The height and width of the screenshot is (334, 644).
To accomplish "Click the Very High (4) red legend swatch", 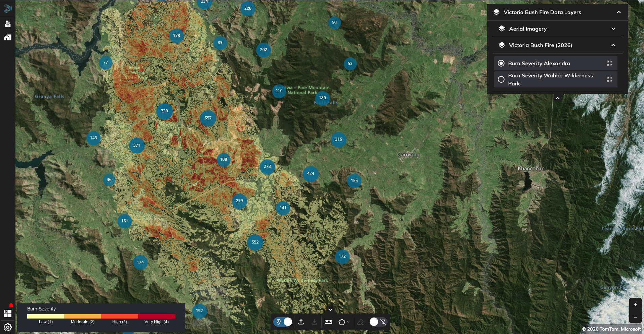I will click(x=157, y=317).
